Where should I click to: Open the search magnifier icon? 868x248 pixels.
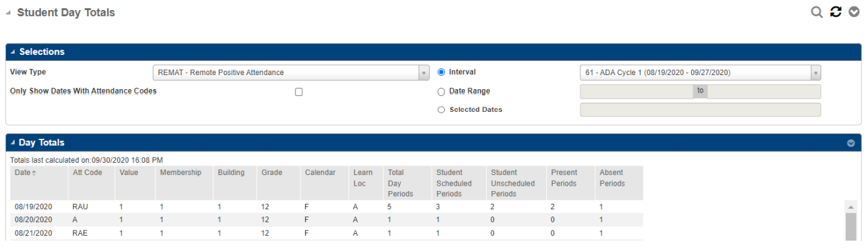tap(816, 12)
